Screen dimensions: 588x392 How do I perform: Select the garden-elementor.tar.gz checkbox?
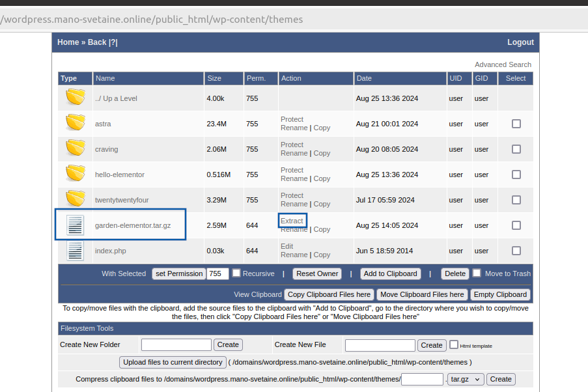[516, 225]
